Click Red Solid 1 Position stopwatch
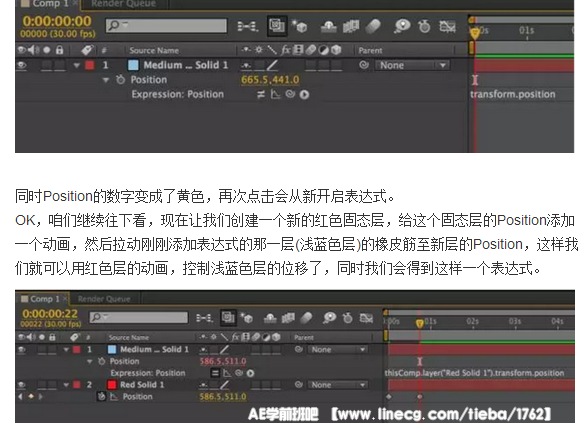 (x=101, y=396)
